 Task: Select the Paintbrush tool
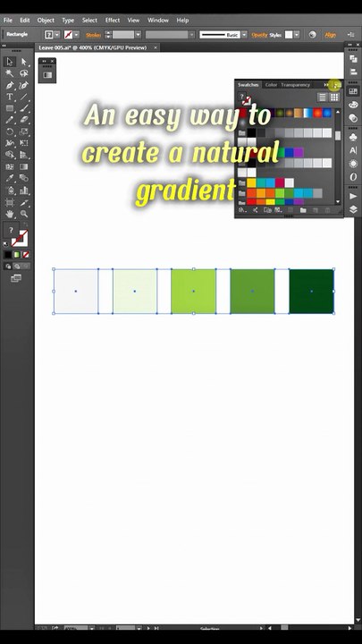24,108
